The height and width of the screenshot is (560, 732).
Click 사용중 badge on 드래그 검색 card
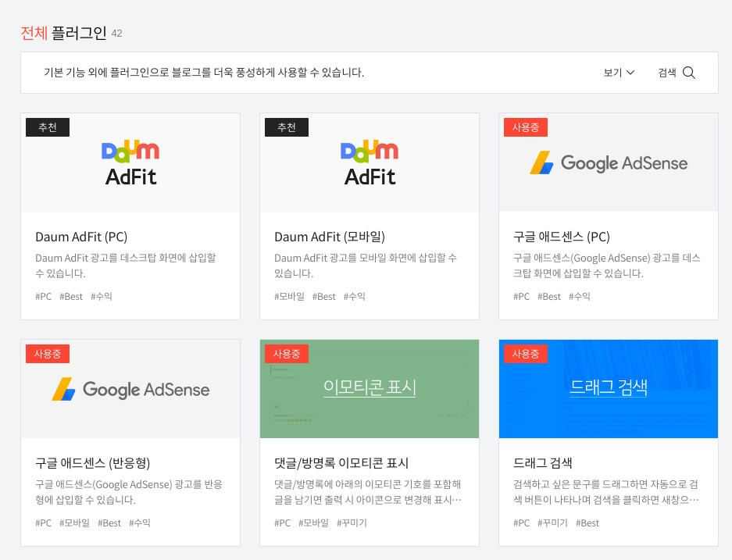coord(526,354)
